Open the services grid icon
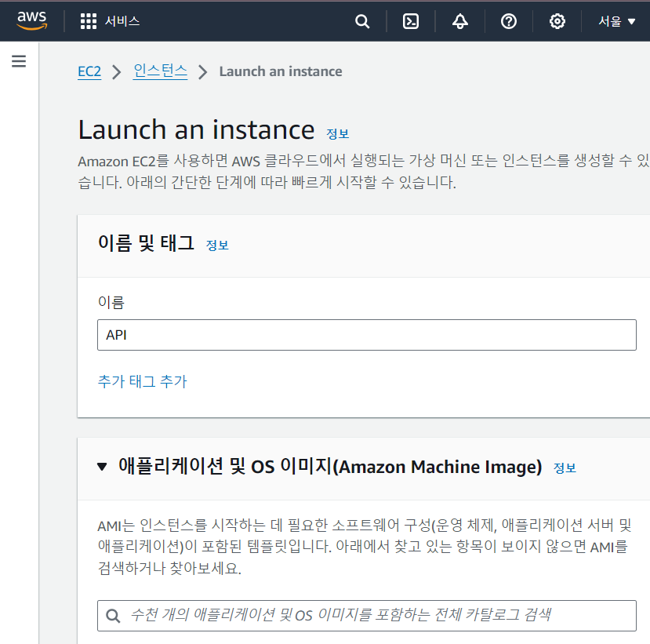This screenshot has width=650, height=644. pos(89,21)
